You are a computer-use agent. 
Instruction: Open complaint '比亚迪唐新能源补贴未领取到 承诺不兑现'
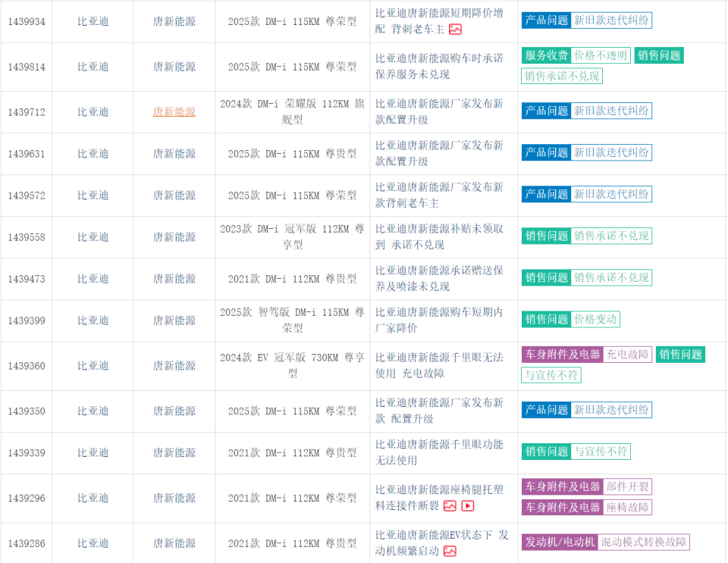point(439,237)
